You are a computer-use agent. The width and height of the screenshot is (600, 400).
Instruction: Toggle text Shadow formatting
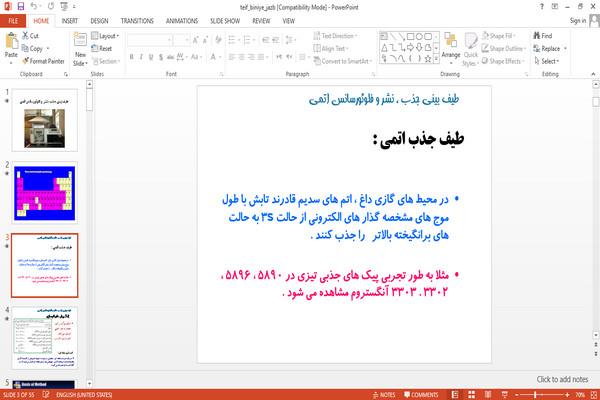pos(161,57)
